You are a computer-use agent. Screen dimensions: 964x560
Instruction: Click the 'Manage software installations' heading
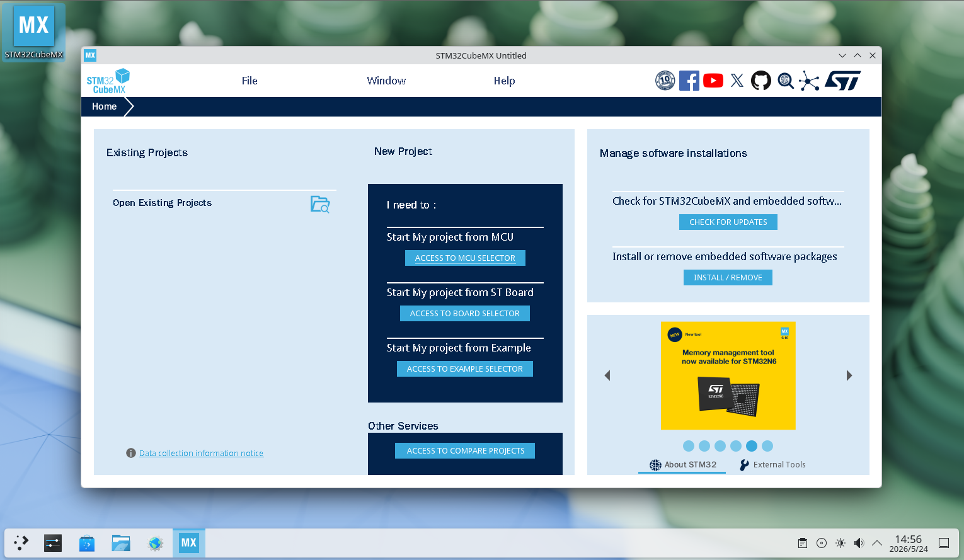point(674,153)
